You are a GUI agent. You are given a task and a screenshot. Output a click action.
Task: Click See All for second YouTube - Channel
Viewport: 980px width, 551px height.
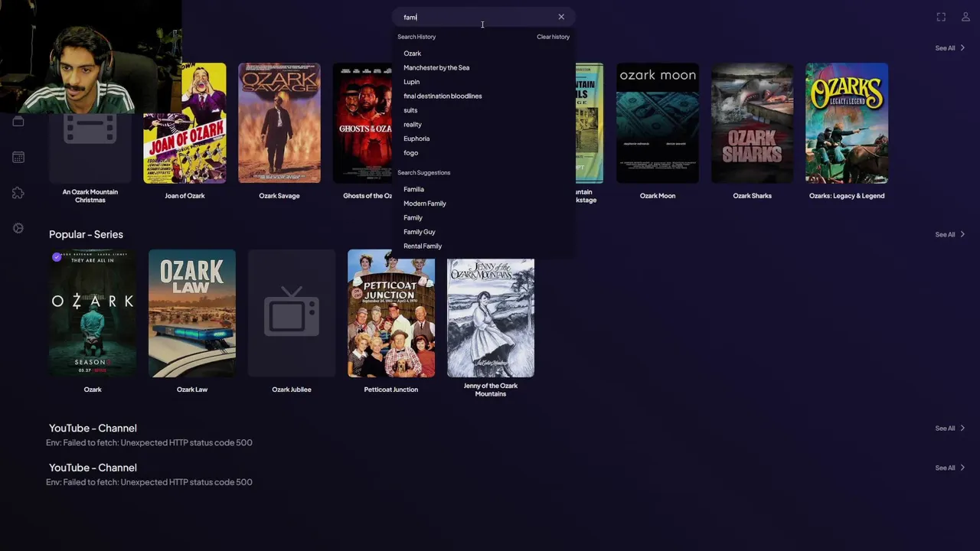pos(949,468)
